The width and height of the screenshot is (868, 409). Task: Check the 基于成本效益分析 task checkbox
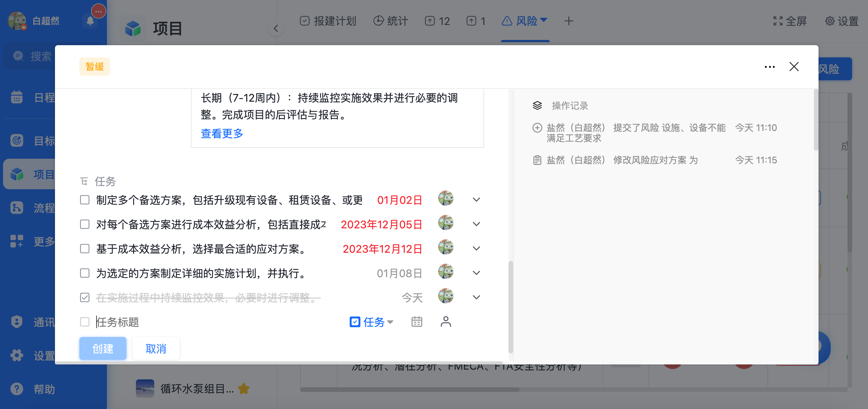coord(85,249)
